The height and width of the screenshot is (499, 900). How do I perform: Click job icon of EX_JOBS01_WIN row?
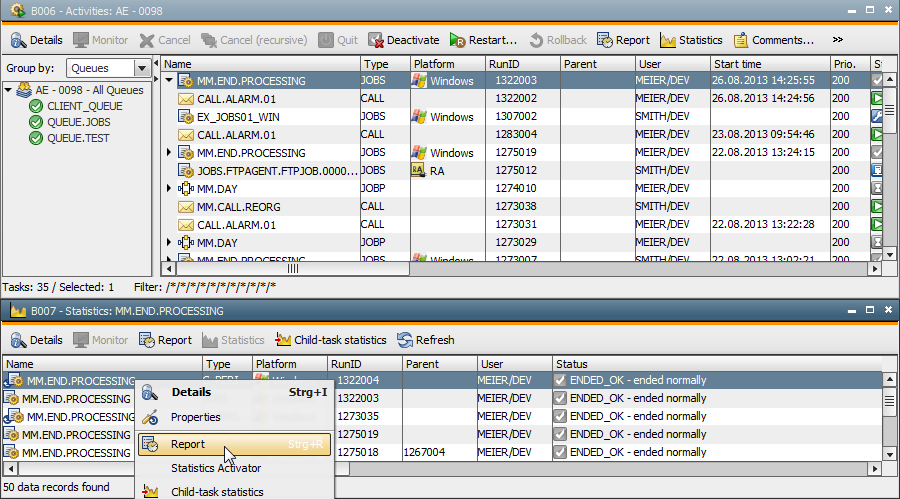(185, 117)
